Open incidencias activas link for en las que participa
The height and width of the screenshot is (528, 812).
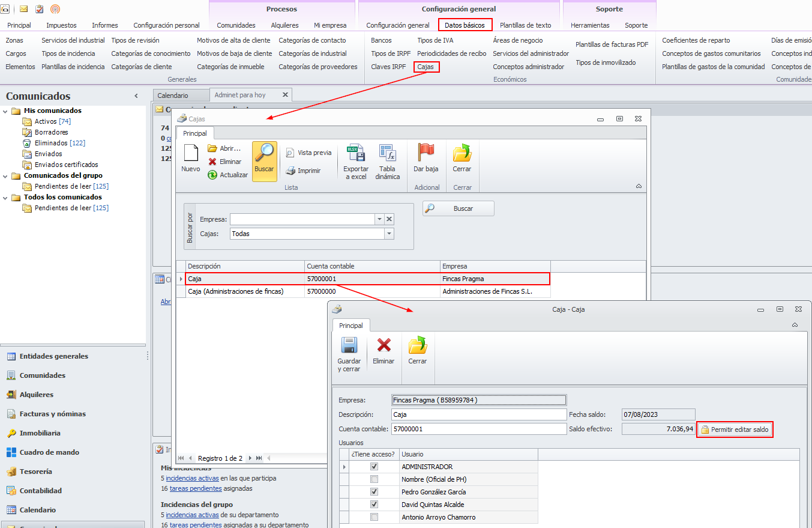tap(192, 479)
